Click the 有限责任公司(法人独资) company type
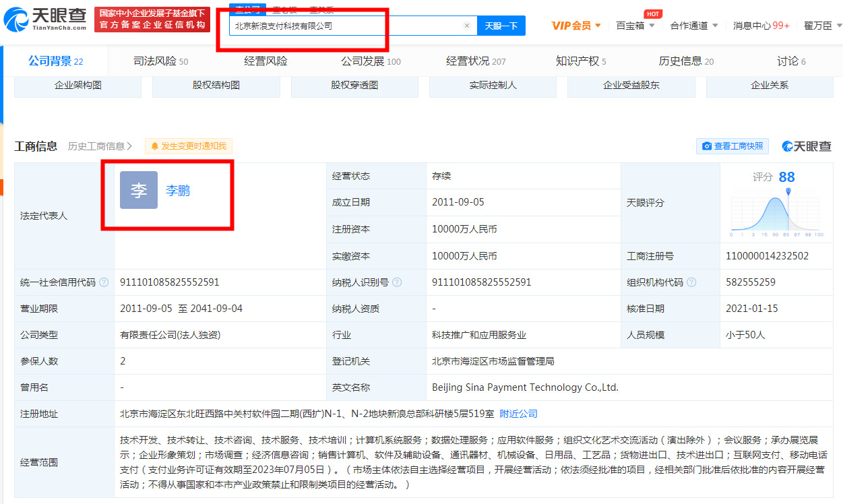This screenshot has width=843, height=504. tap(170, 335)
